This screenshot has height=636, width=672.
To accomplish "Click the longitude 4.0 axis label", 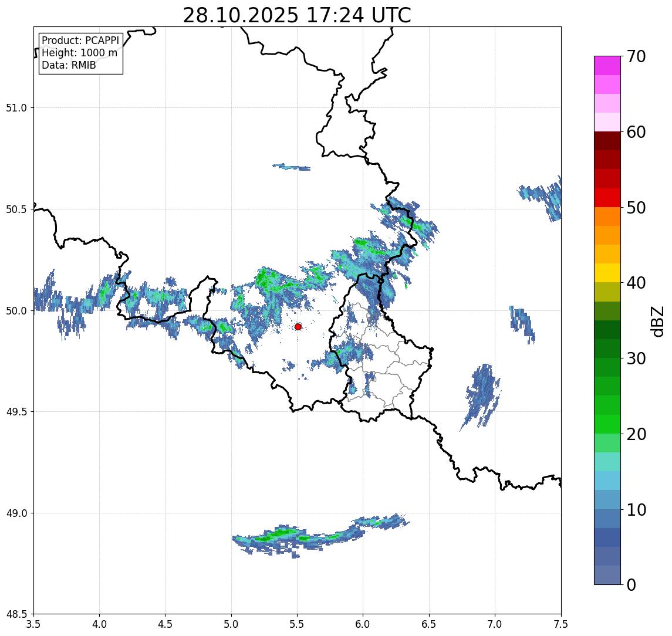I will pyautogui.click(x=99, y=624).
